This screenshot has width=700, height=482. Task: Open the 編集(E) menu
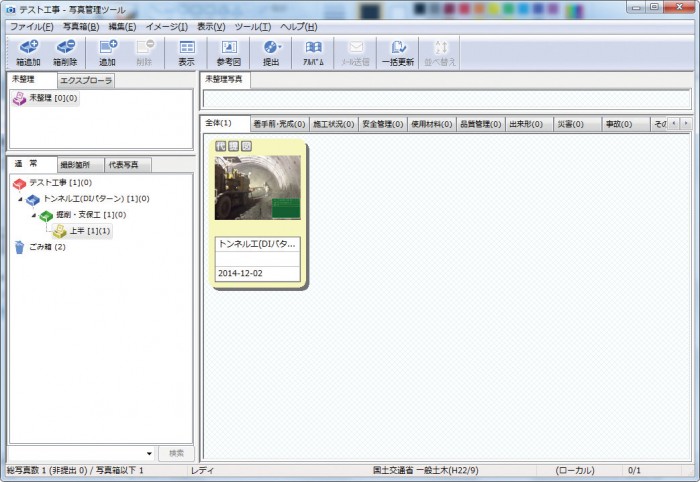[122, 27]
